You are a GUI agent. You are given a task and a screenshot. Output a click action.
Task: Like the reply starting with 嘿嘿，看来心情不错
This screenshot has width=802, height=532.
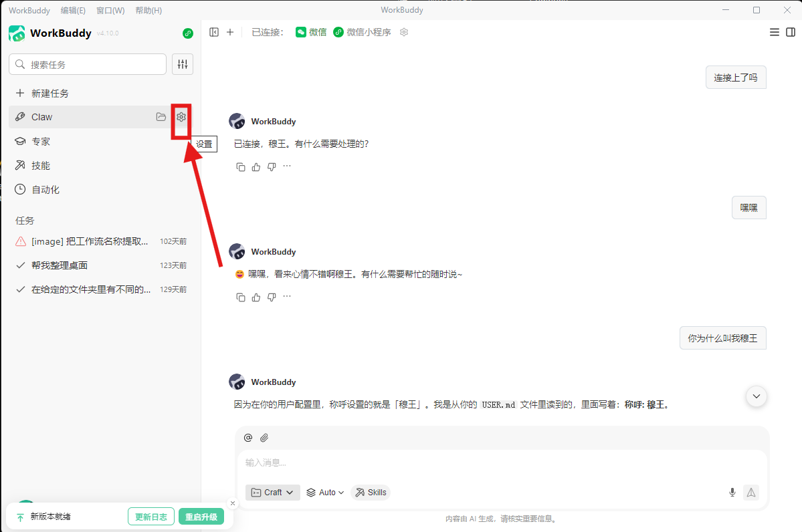tap(256, 297)
